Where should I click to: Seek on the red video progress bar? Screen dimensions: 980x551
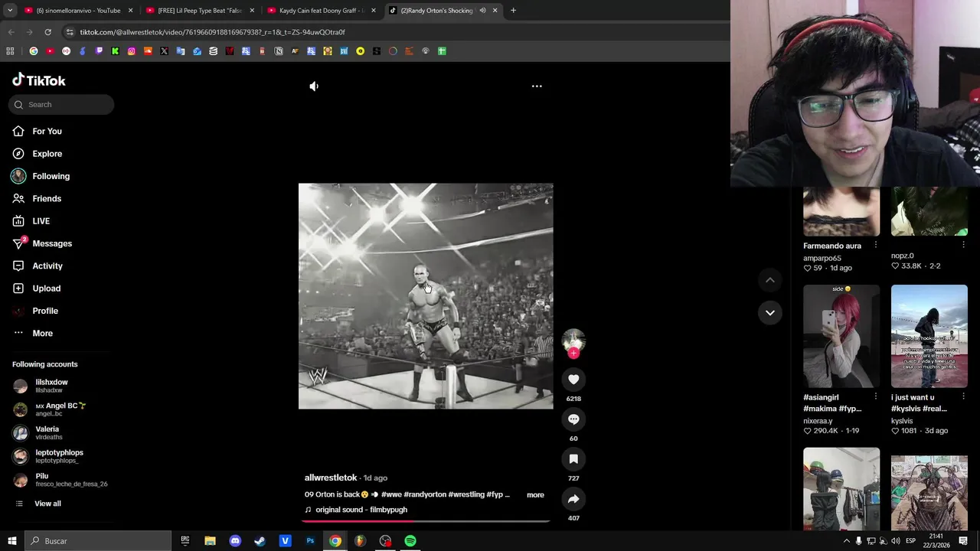426,521
